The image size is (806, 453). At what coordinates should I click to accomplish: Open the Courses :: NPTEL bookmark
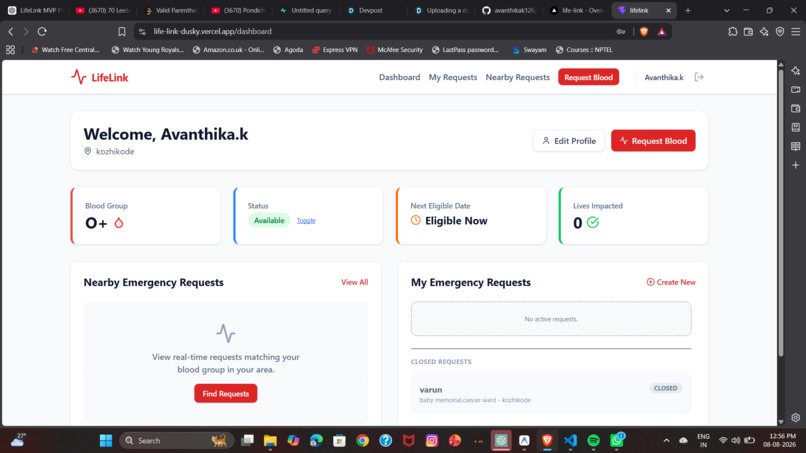pyautogui.click(x=584, y=50)
